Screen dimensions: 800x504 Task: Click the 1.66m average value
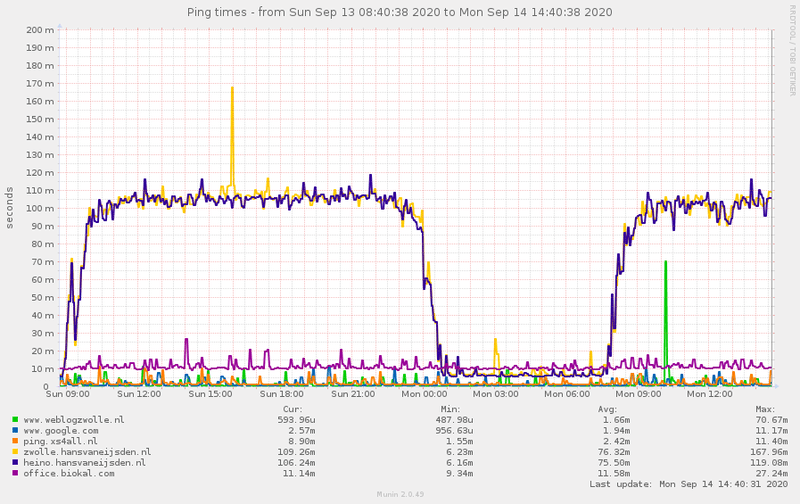[617, 420]
